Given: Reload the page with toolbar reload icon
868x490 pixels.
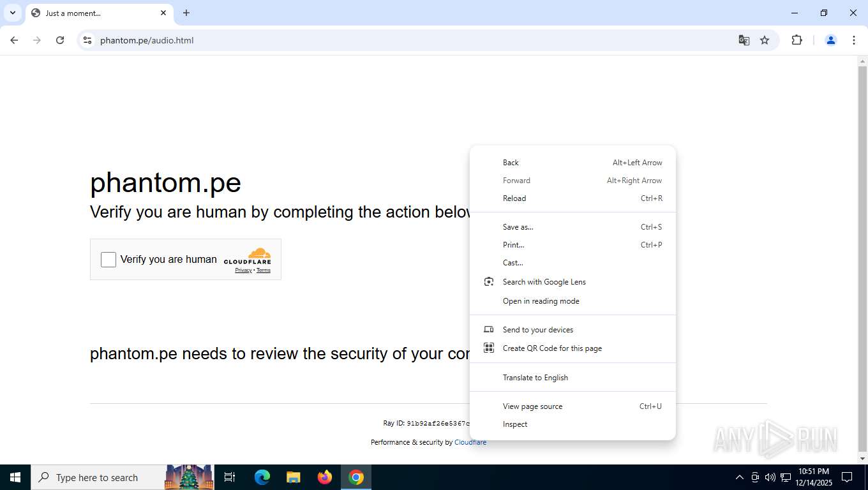Looking at the screenshot, I should pos(60,40).
